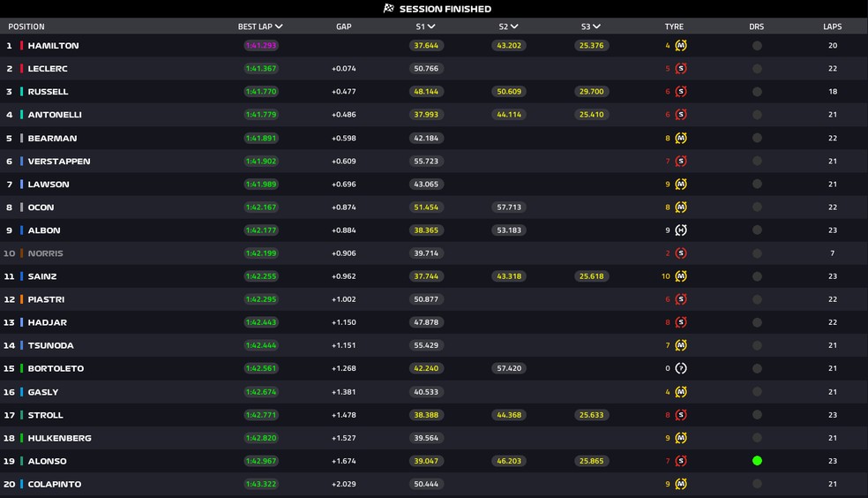Open the Best Lap column dropdown
Screen dimensions: 868x498
(x=260, y=26)
